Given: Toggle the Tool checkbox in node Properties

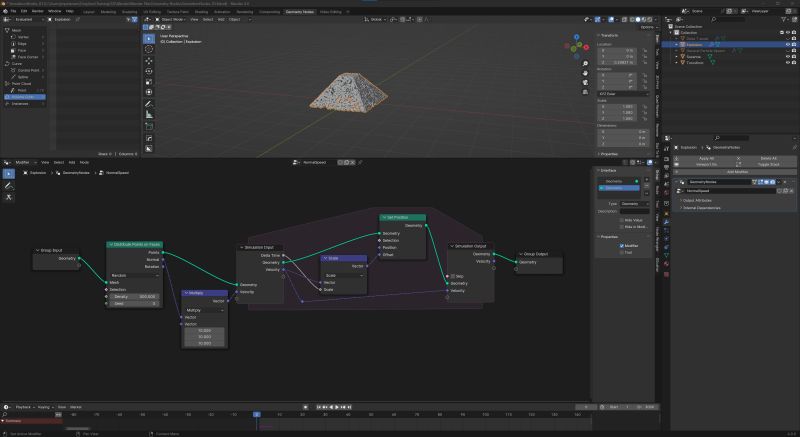Looking at the screenshot, I should pos(621,252).
